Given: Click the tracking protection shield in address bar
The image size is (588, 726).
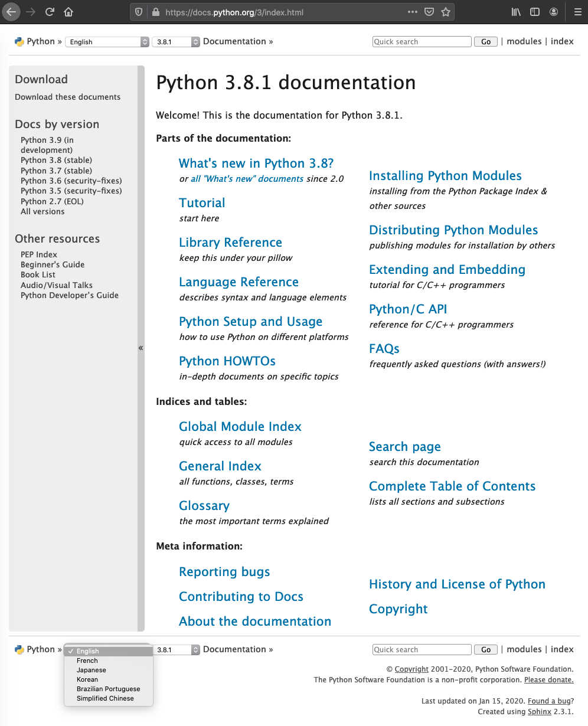Looking at the screenshot, I should click(x=139, y=12).
